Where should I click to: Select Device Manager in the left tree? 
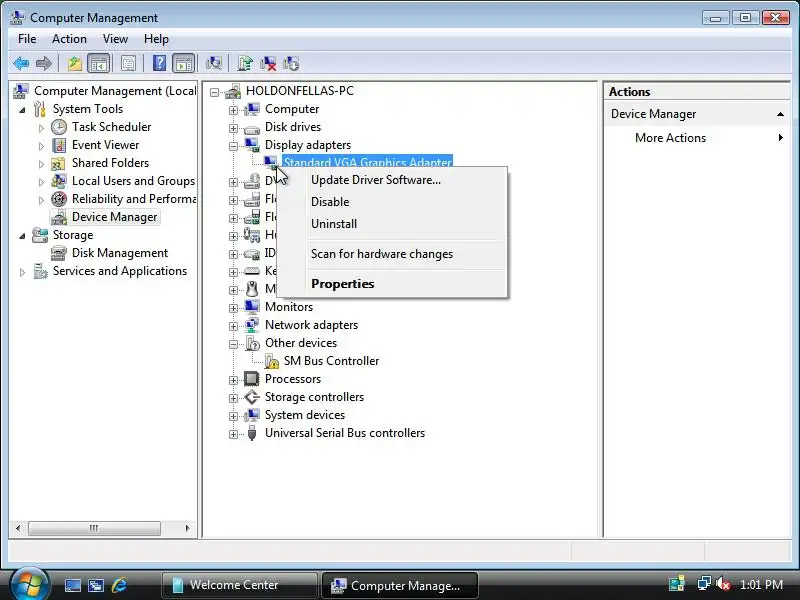(x=114, y=217)
